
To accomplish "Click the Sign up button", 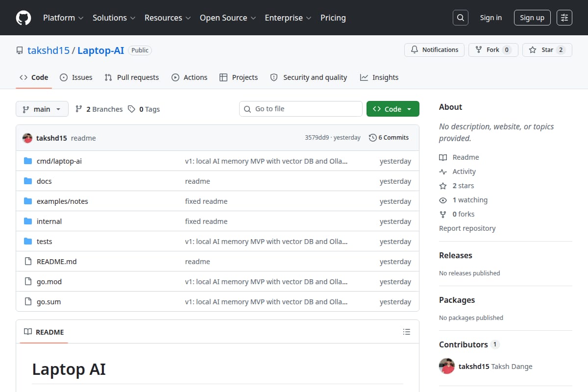I will pos(532,18).
